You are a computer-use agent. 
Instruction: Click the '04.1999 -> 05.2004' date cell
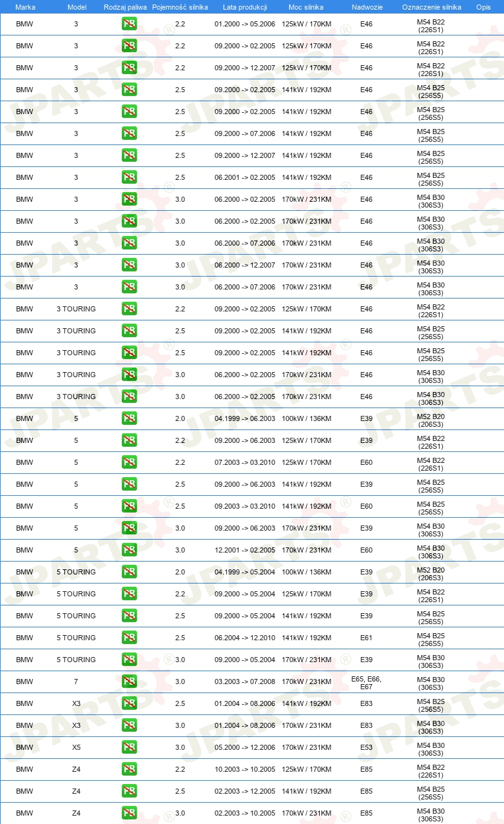coord(245,573)
